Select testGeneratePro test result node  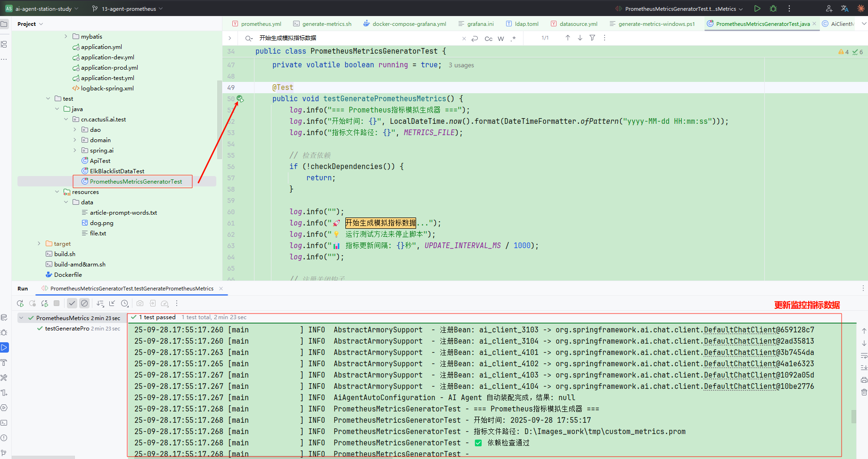point(67,329)
